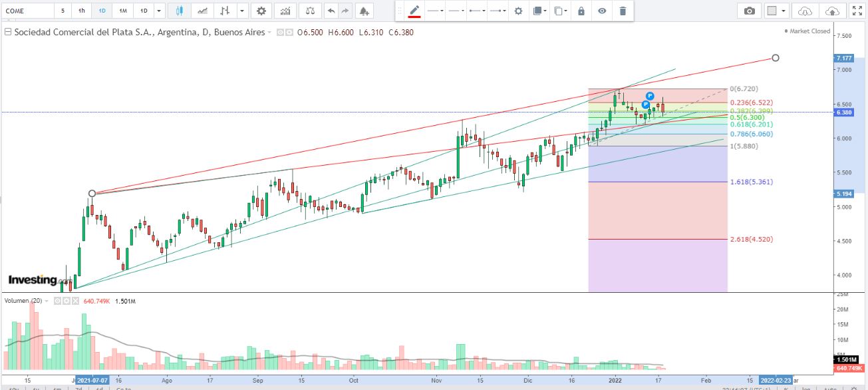The width and height of the screenshot is (868, 390).
Task: Expand the time interval dropdown arrow
Action: click(x=158, y=11)
